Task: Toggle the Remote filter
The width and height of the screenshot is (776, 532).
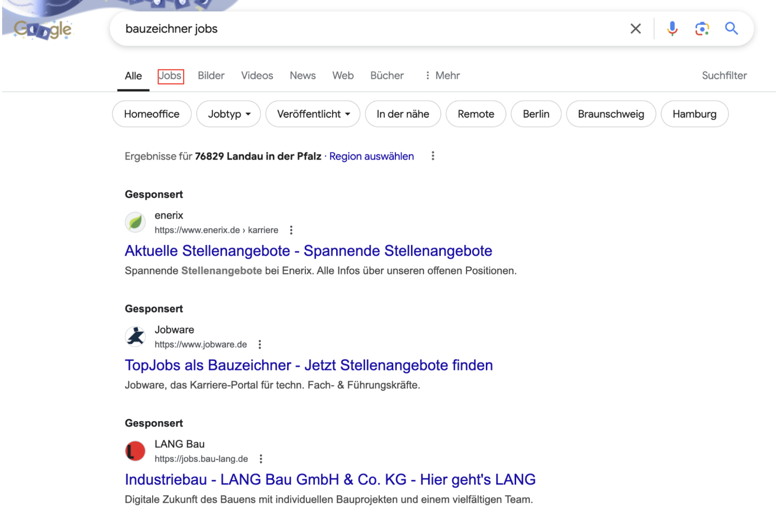Action: tap(476, 114)
